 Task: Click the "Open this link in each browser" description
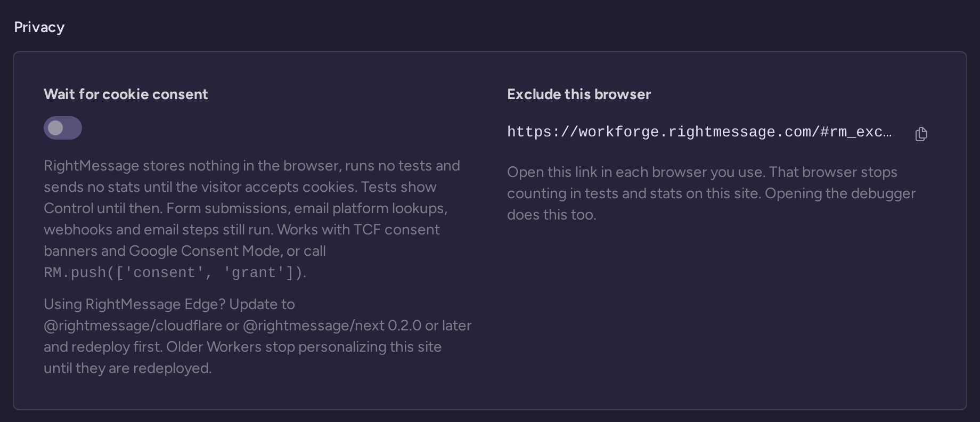coord(712,193)
